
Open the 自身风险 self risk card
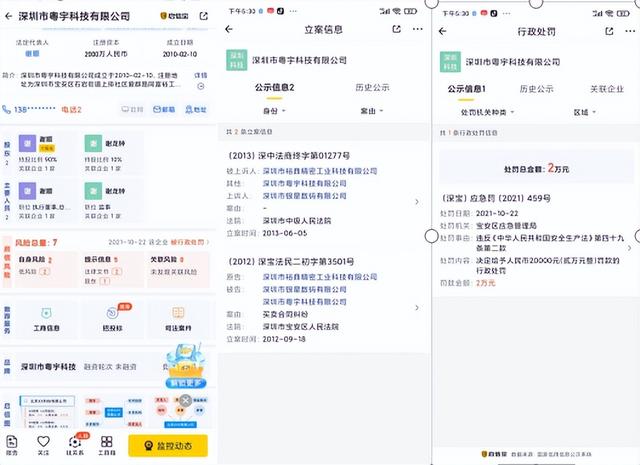(46, 268)
